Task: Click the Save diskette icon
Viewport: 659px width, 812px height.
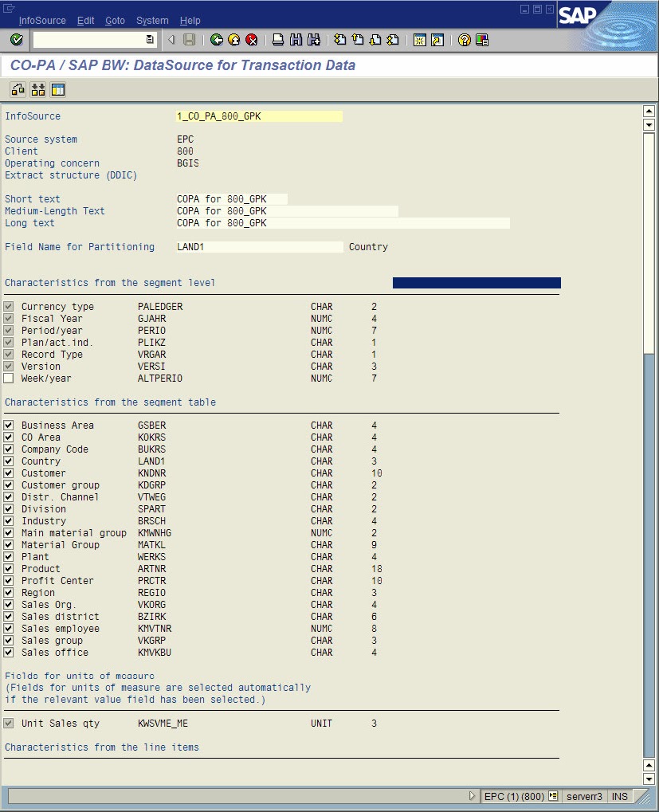Action: (x=190, y=40)
